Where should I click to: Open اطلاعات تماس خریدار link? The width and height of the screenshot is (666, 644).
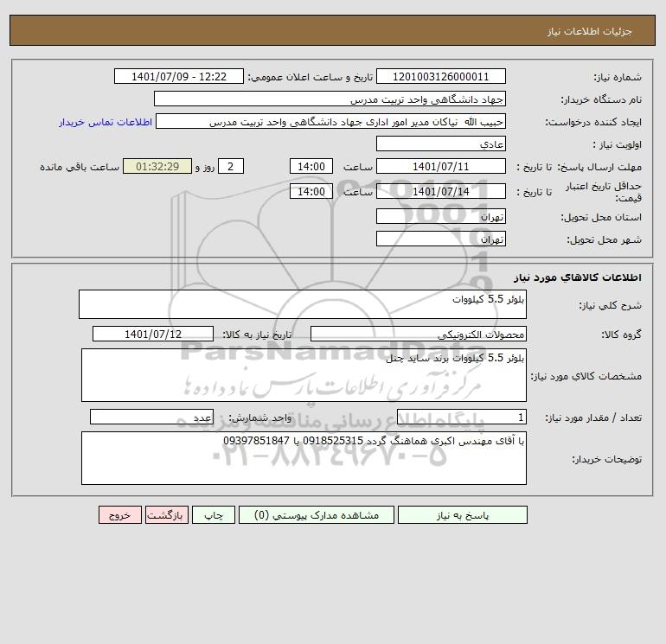coord(106,122)
